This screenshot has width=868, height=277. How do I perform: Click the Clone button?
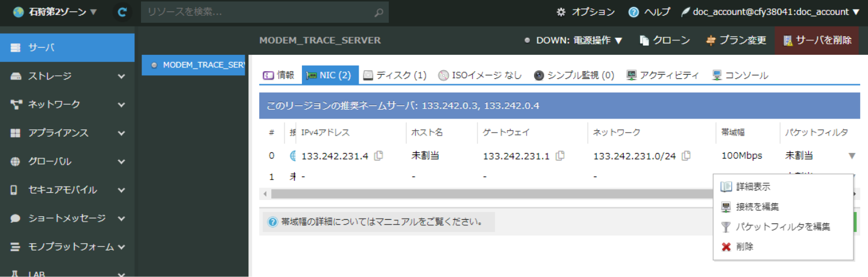tap(665, 40)
